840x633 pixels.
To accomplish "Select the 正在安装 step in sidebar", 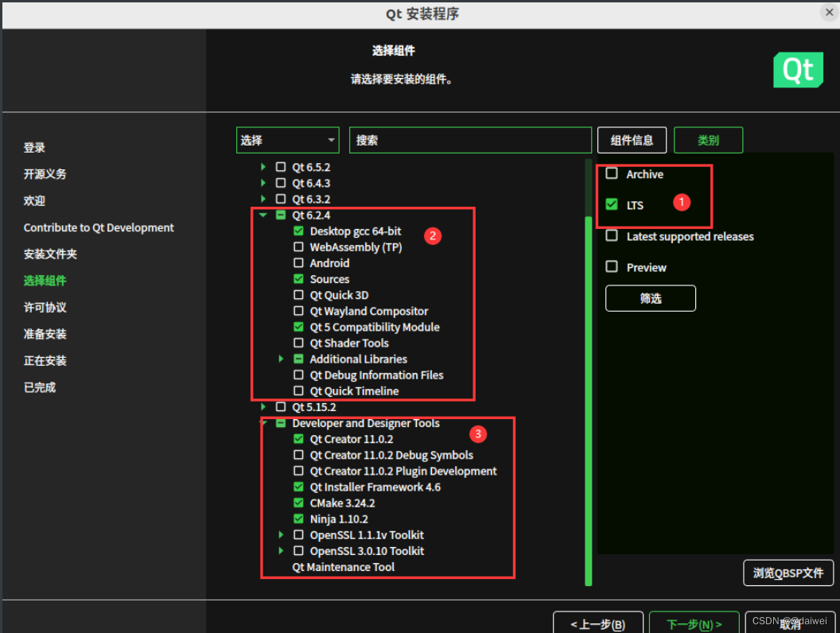I will (x=45, y=361).
